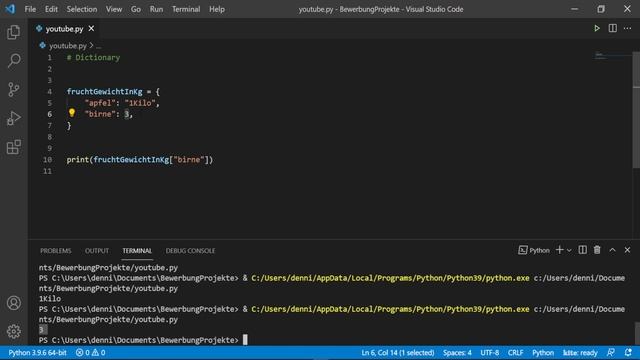The image size is (640, 360).
Task: Click the # Dictionary comment
Action: point(93,58)
